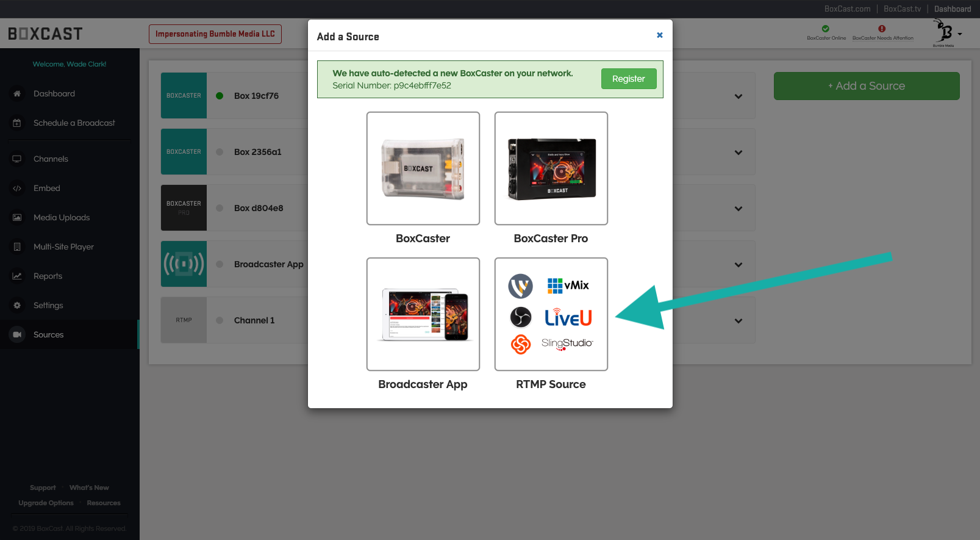Open the BoxCast.tv link in top bar
980x540 pixels.
[902, 9]
